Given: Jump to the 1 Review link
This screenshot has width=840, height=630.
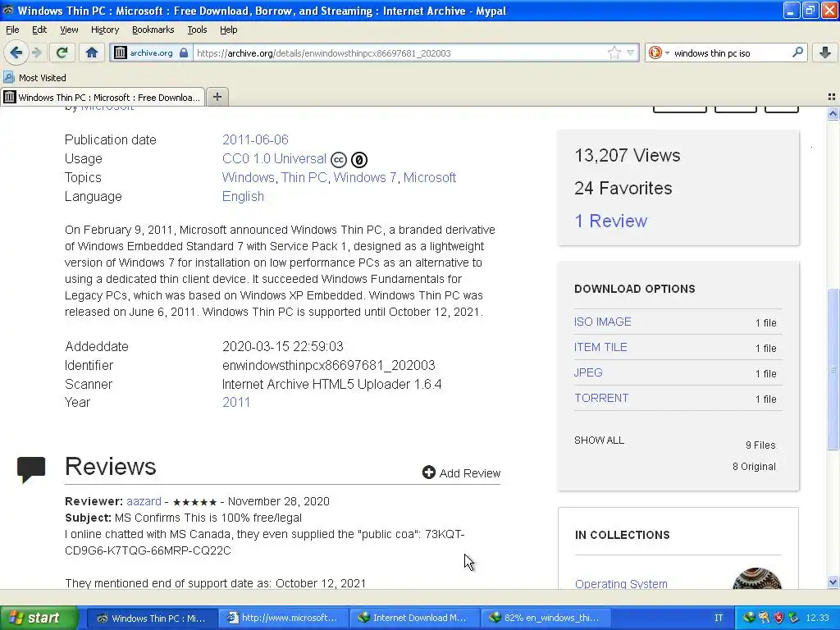Looking at the screenshot, I should pyautogui.click(x=610, y=221).
